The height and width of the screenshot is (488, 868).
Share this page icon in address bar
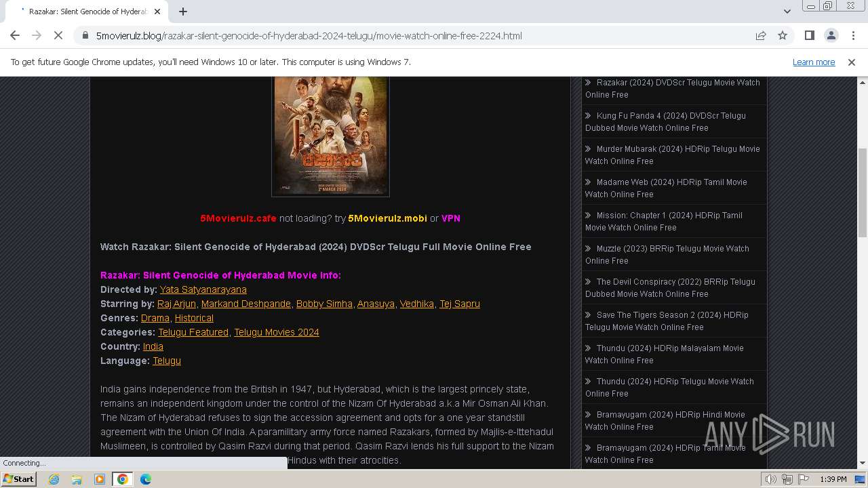tap(761, 35)
